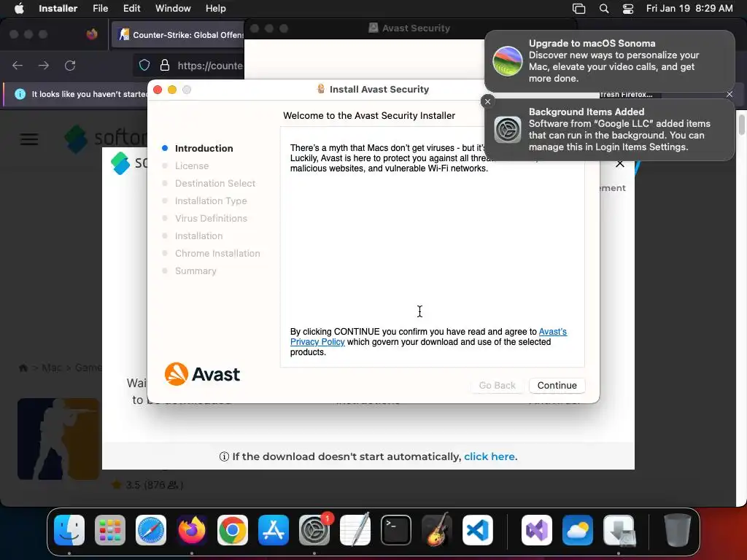
Task: Open System Settings in the Dock
Action: pyautogui.click(x=314, y=530)
